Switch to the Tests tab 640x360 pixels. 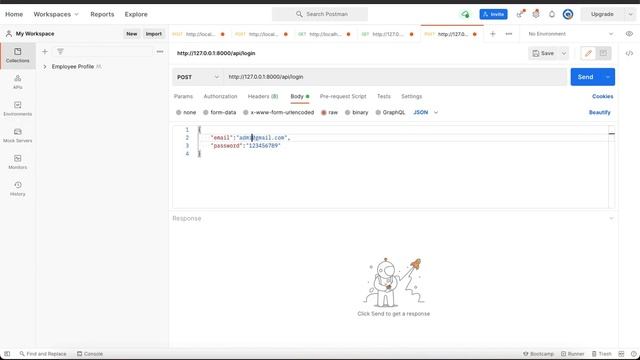[x=384, y=96]
